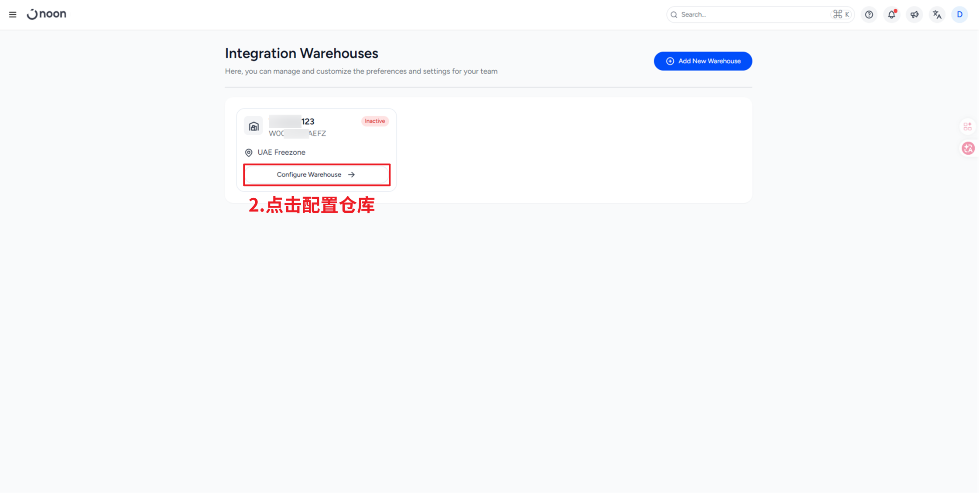Screen dimensions: 980x493
Task: Click the noon logo
Action: click(x=47, y=14)
